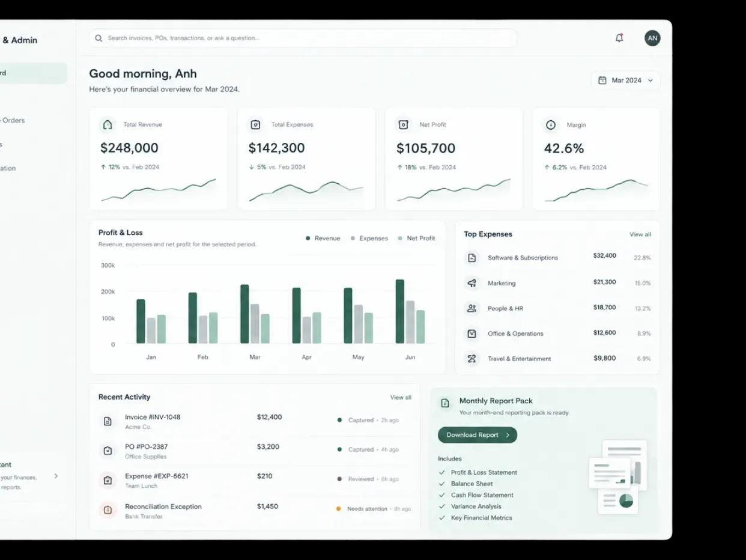Click the $105,700 net profit value

[426, 148]
